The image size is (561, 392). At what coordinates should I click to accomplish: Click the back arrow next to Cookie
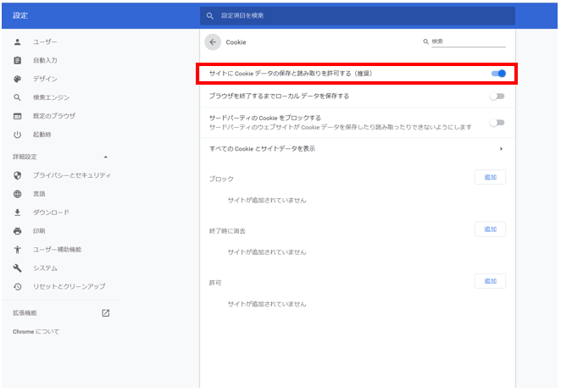coord(212,41)
